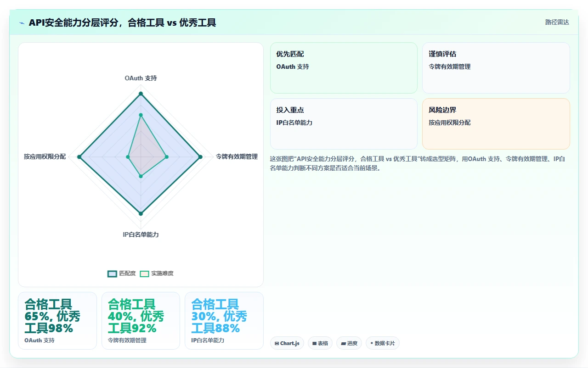The height and width of the screenshot is (368, 588).
Task: Toggle the 匹配度 legend swatch
Action: (113, 273)
